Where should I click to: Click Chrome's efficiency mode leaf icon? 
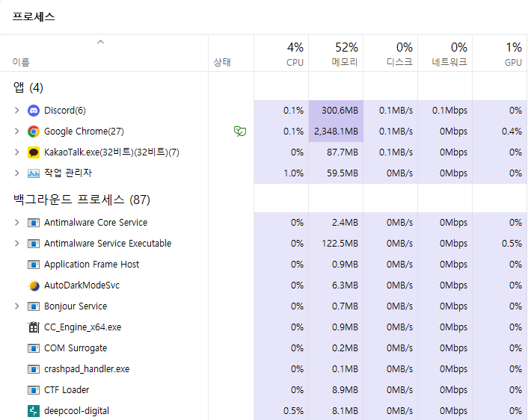click(240, 132)
